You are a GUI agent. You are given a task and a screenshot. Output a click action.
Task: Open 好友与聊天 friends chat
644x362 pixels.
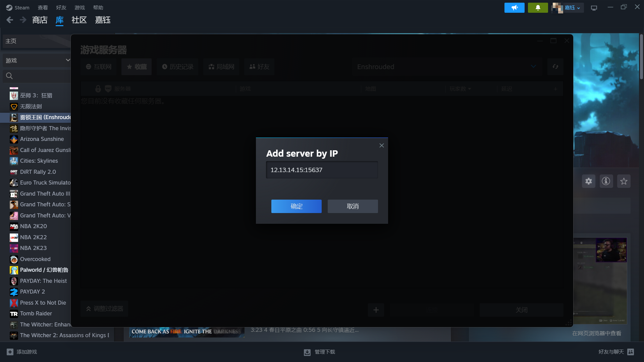click(616, 352)
